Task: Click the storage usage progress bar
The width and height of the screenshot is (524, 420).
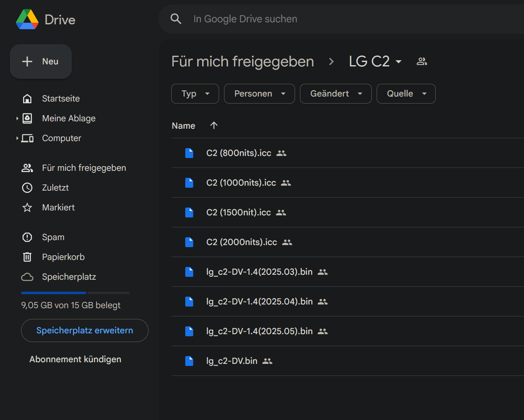Action: click(75, 293)
